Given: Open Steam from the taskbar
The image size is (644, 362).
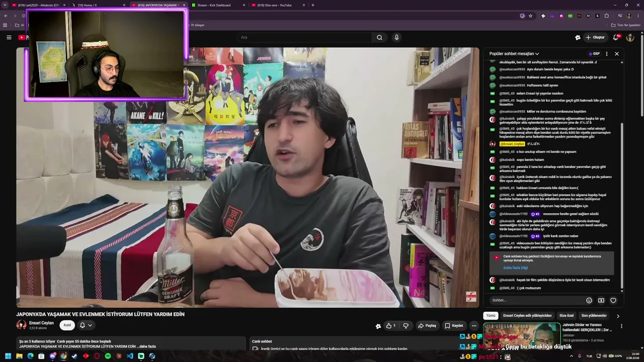Looking at the screenshot, I should tap(74, 356).
